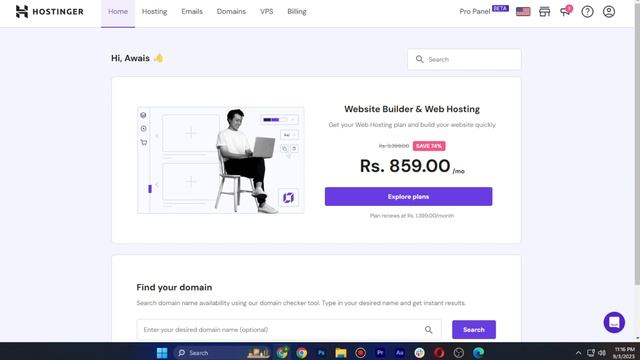Open File Explorer from the taskbar
Image resolution: width=640 pixels, height=360 pixels.
point(341,353)
